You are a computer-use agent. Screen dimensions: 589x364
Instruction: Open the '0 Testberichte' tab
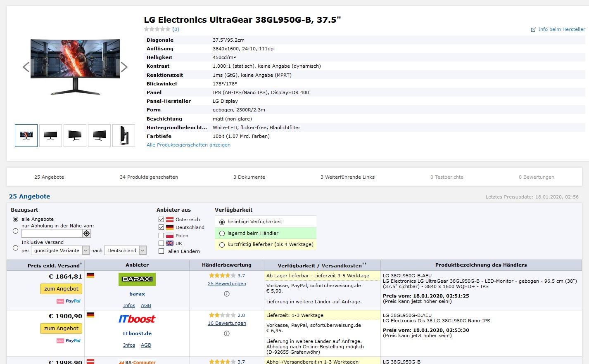point(447,177)
